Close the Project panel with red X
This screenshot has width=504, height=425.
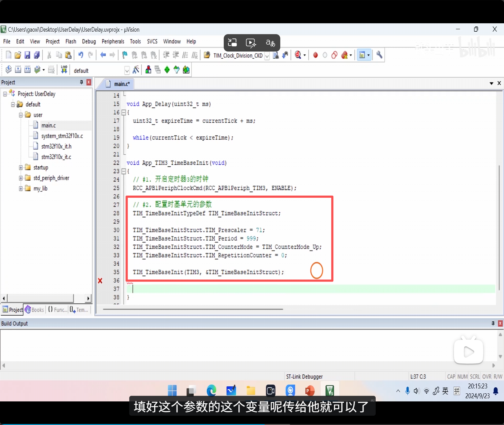[x=89, y=82]
